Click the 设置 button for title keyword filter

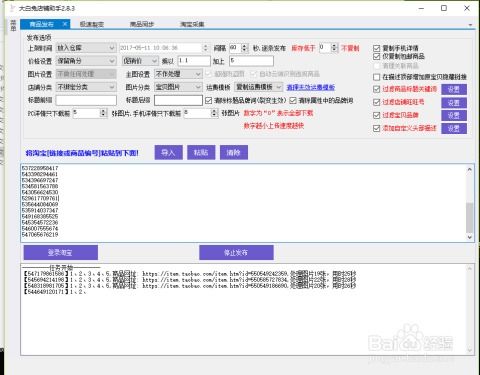[454, 89]
